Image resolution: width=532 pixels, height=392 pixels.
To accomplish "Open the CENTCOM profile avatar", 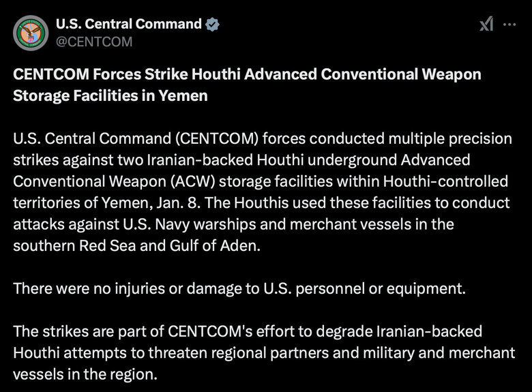I will point(31,33).
